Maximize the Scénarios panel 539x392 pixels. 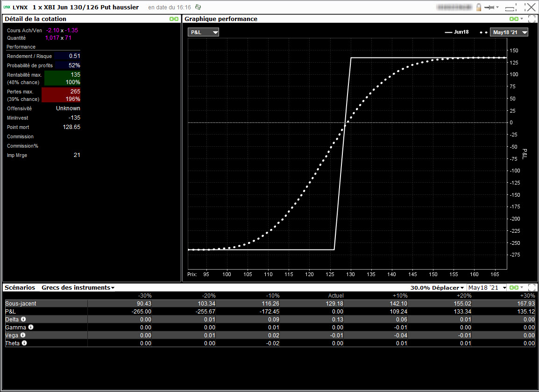tap(532, 288)
